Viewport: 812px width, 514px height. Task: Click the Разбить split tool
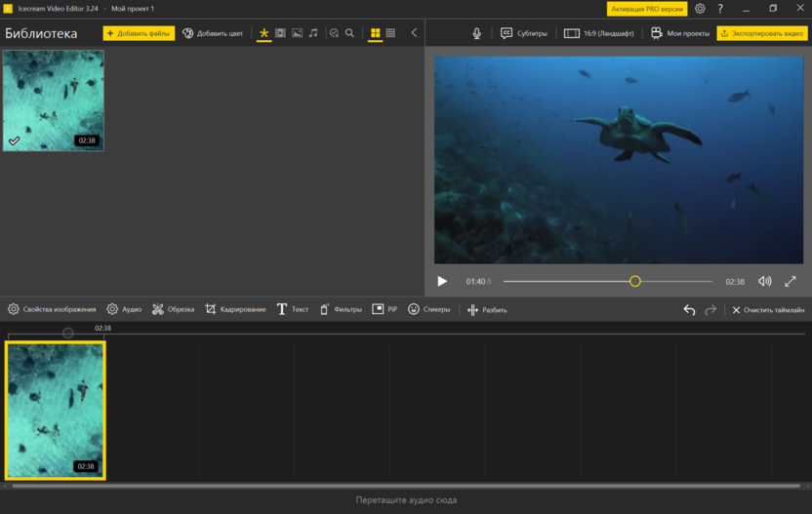(487, 309)
